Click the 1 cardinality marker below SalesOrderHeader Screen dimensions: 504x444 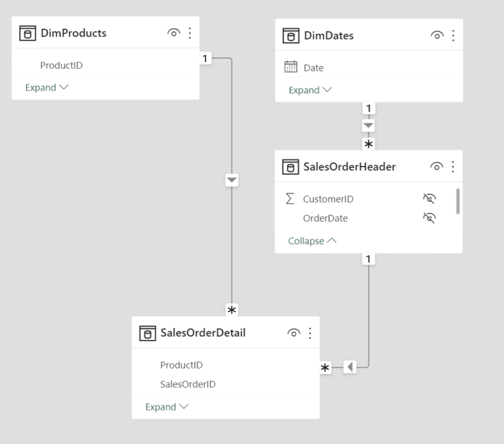click(x=368, y=259)
